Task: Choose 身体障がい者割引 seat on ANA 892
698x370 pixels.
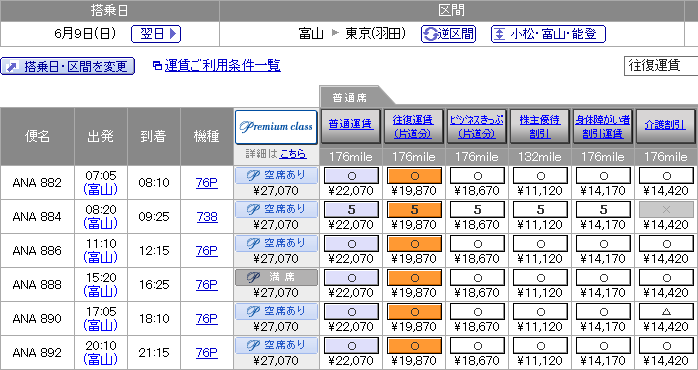Action: point(603,346)
